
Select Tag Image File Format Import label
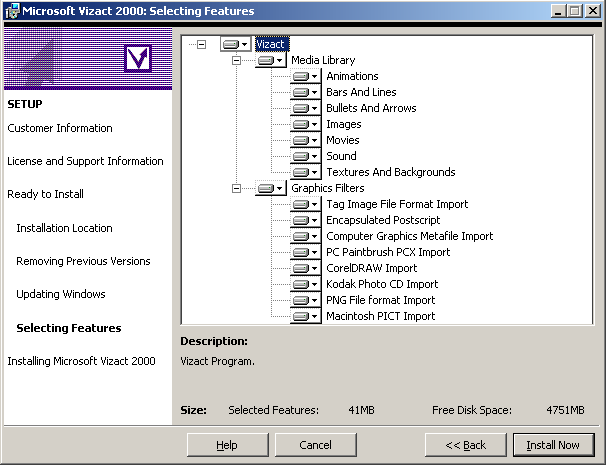click(x=397, y=204)
